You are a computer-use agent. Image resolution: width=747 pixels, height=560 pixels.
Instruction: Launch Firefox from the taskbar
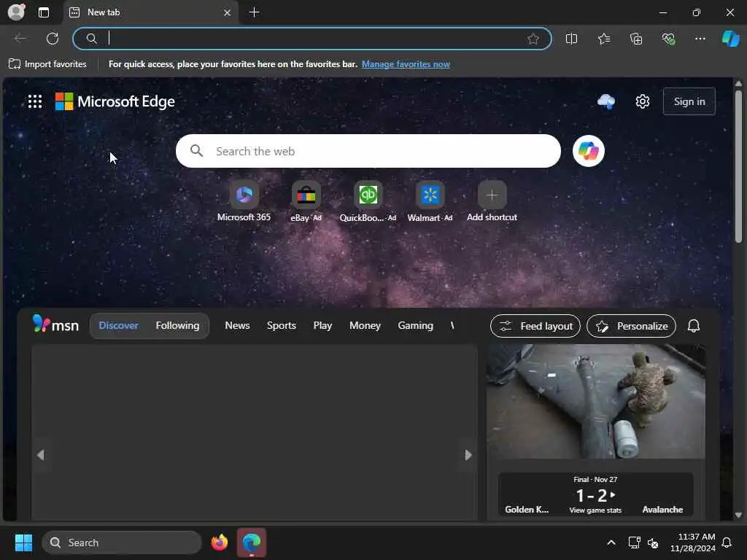click(219, 542)
